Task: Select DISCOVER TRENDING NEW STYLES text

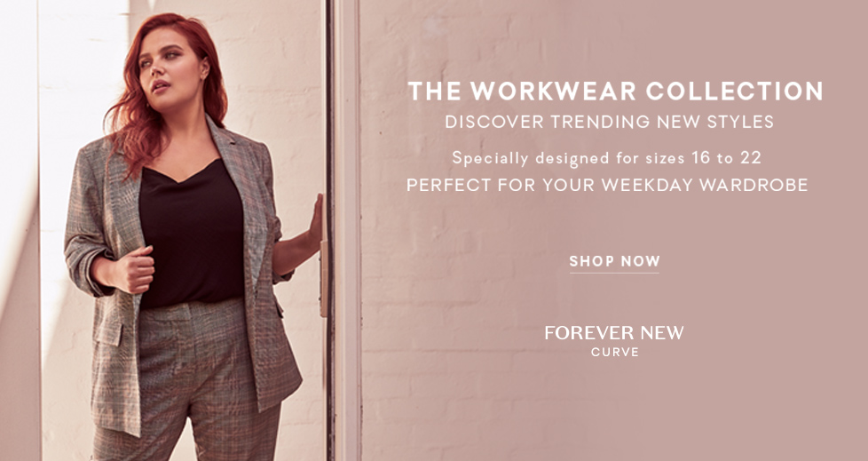Action: (610, 122)
